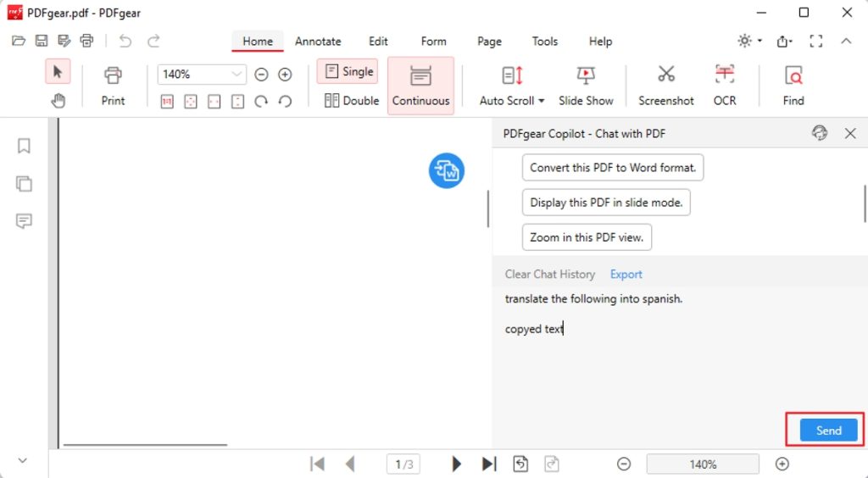Open the Edit tab
The image size is (868, 478).
pos(378,42)
